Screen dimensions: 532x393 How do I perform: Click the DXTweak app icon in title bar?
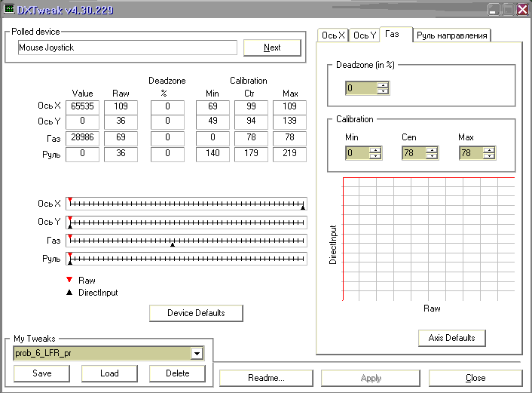[x=9, y=9]
